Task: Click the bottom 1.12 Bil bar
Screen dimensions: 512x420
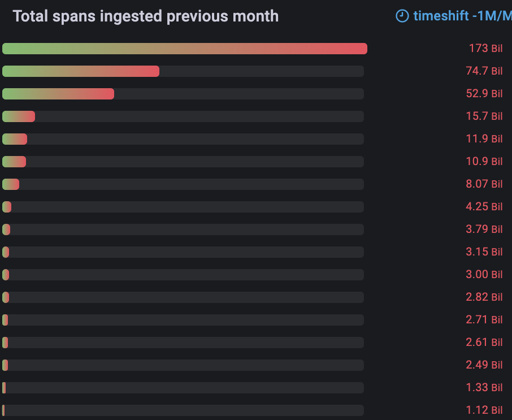Action: click(184, 410)
